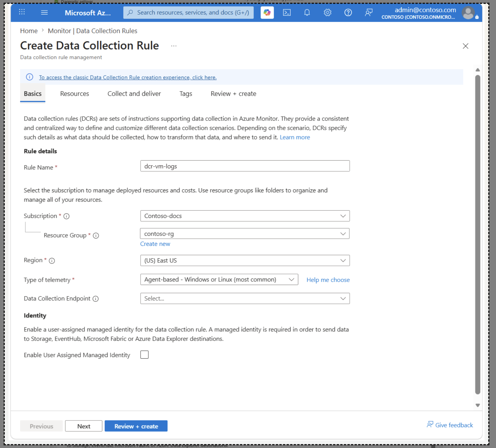The image size is (496, 448).
Task: Open the classic DCR creation experience link
Action: (x=128, y=77)
